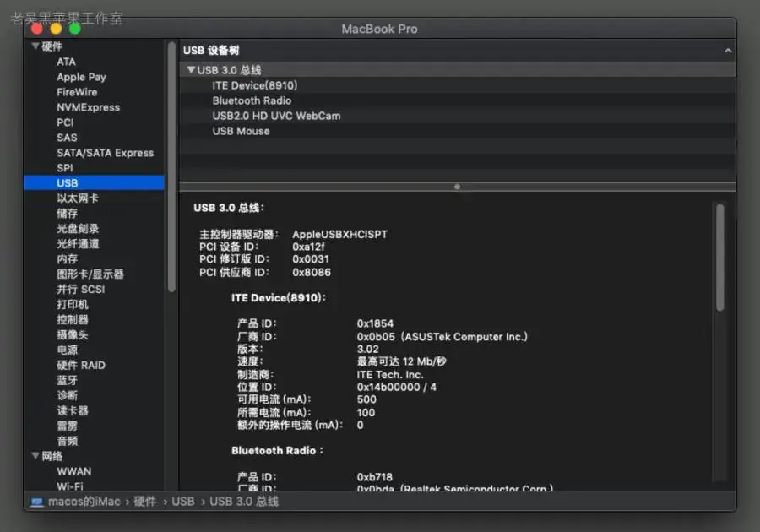Click location ID 0x14b00000 / 4
The height and width of the screenshot is (532, 760).
point(397,387)
